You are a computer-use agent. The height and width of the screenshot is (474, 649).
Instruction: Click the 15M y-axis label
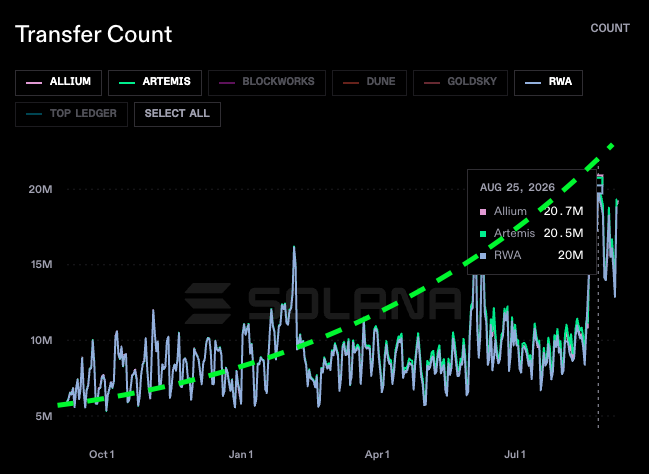click(42, 265)
